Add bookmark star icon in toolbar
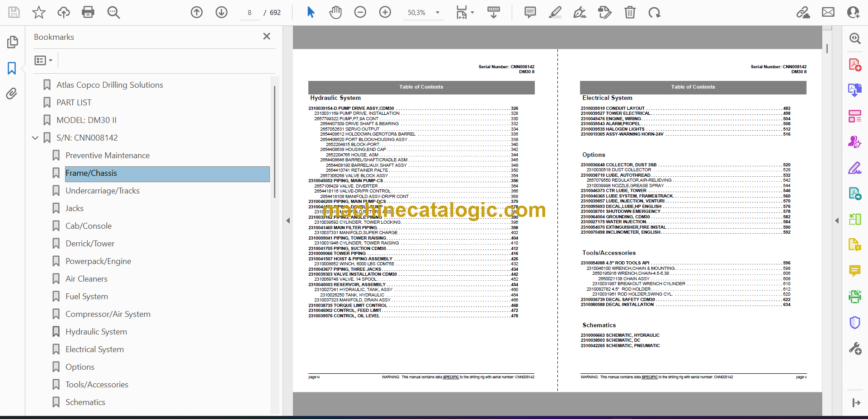The image size is (868, 419). pyautogui.click(x=39, y=12)
